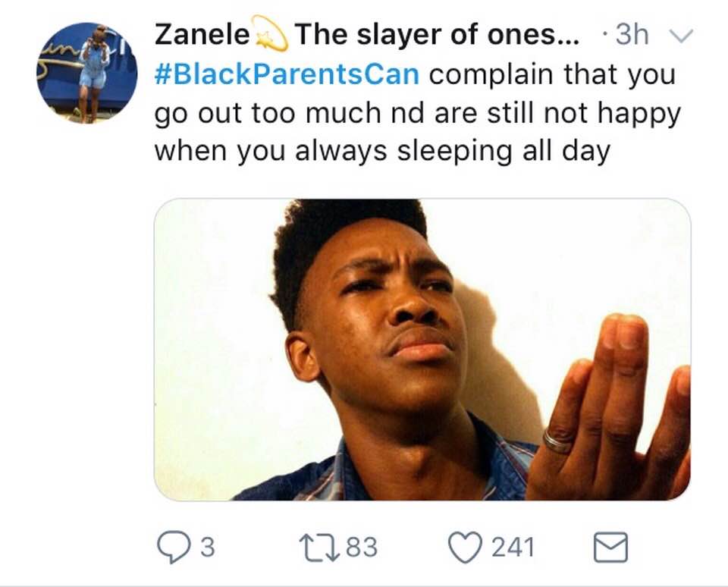Click "The slayer of ones..." name text
728x587 pixels.
click(437, 34)
